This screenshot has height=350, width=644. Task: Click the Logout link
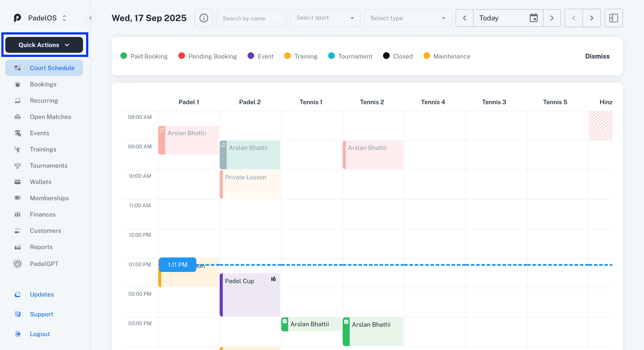pyautogui.click(x=40, y=334)
